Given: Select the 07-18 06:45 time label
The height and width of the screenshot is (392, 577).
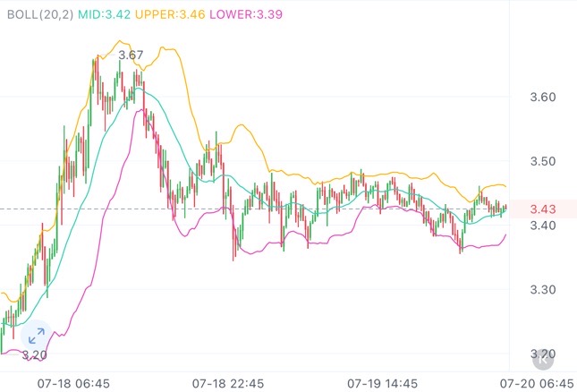Looking at the screenshot, I should click(73, 382).
